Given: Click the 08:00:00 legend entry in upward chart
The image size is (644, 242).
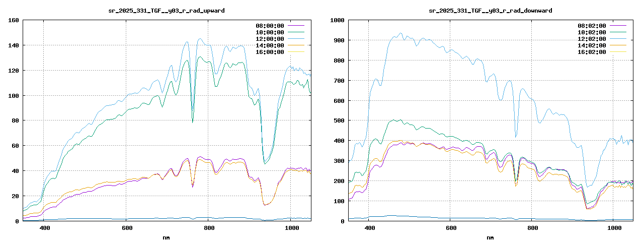Looking at the screenshot, I should (269, 26).
